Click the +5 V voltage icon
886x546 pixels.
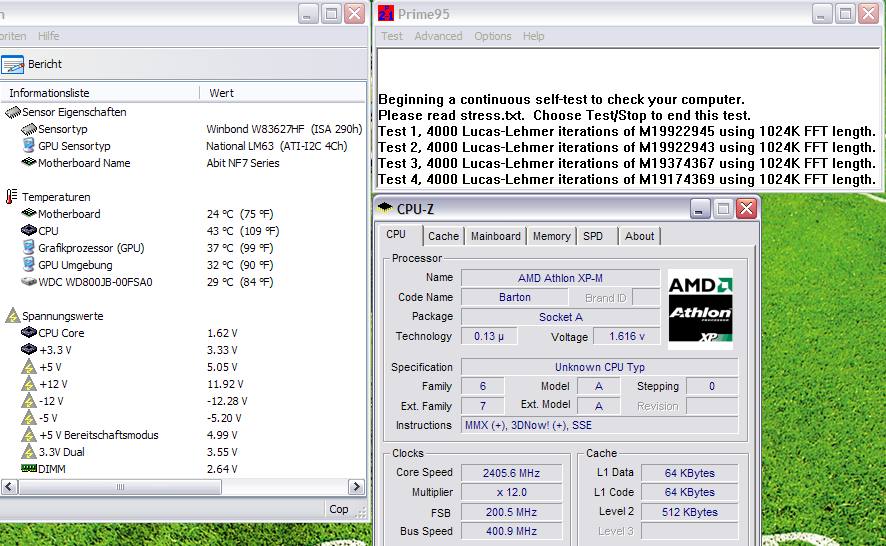29,367
